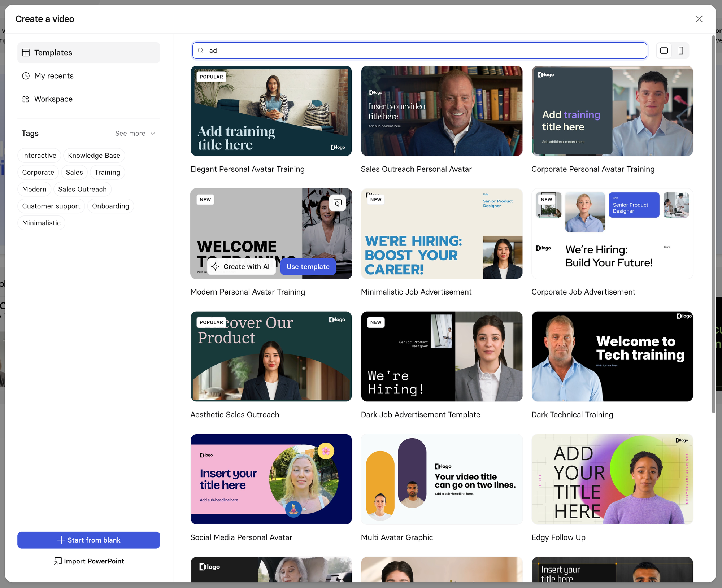
Task: Click the landscape orientation icon
Action: coord(664,51)
